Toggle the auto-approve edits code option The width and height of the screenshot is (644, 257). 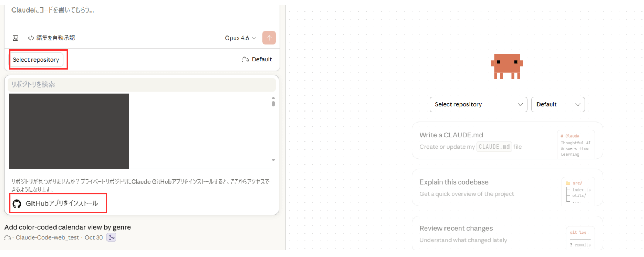pyautogui.click(x=51, y=38)
